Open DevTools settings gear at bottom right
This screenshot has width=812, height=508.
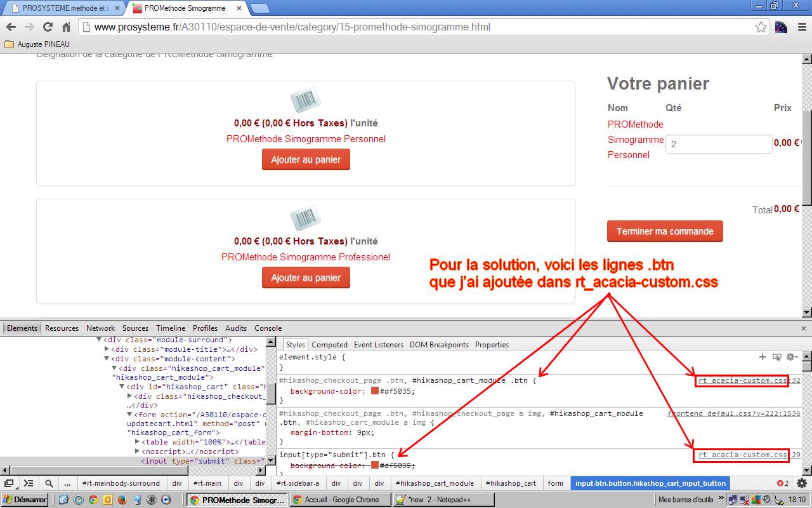(x=801, y=483)
